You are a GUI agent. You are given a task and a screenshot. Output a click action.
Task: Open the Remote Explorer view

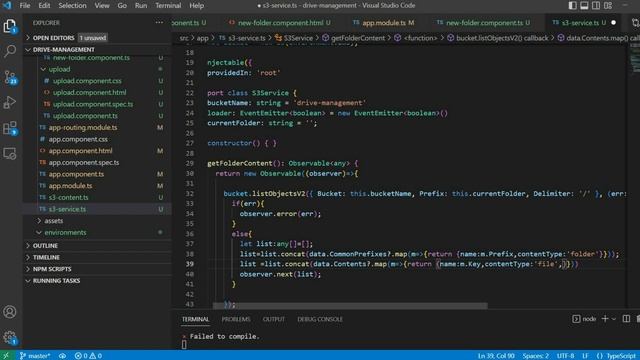click(10, 154)
